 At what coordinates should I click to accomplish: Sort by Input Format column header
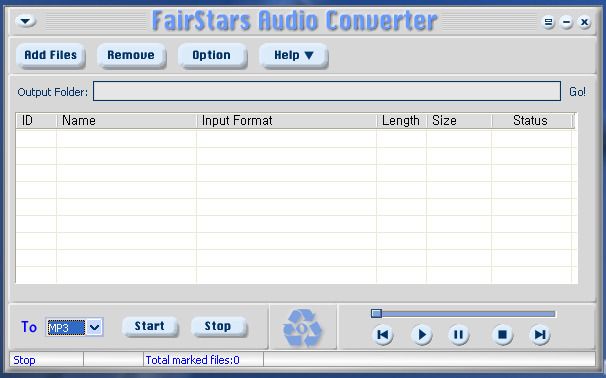[286, 121]
